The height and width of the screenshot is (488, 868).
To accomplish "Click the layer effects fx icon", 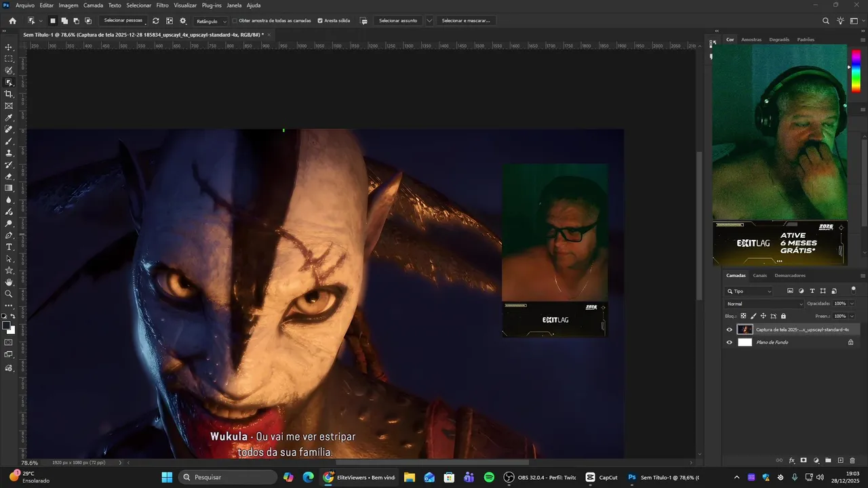I will click(x=791, y=460).
